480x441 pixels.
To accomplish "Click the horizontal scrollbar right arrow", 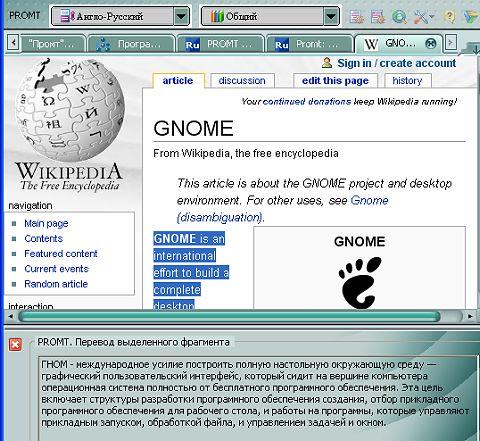I will pyautogui.click(x=470, y=316).
